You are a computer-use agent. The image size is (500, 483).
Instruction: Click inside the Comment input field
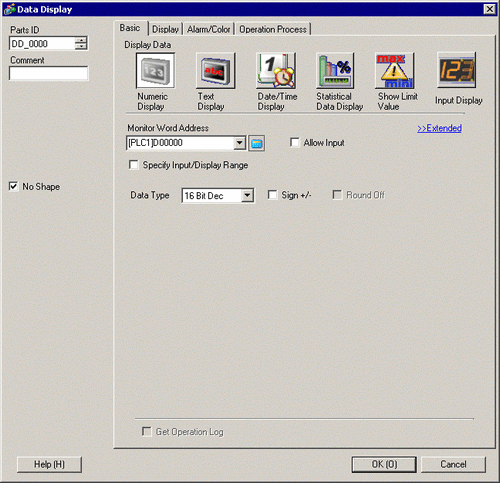(x=49, y=73)
